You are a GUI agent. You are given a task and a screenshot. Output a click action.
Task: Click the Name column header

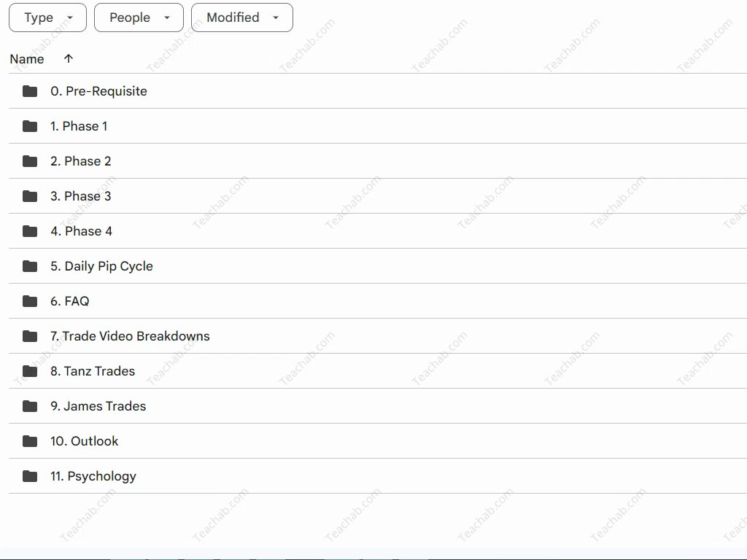tap(27, 59)
